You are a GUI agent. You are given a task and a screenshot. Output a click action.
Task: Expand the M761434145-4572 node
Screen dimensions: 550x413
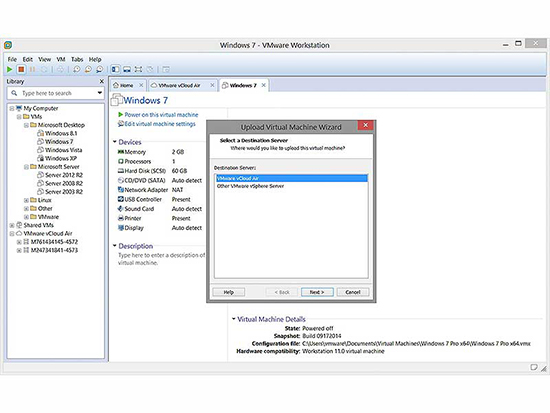19,242
